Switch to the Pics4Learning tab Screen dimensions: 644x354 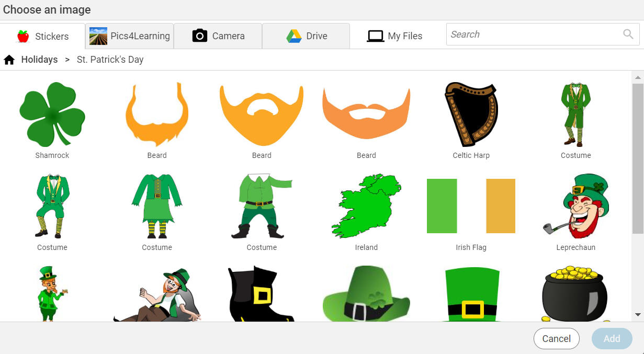coord(129,36)
